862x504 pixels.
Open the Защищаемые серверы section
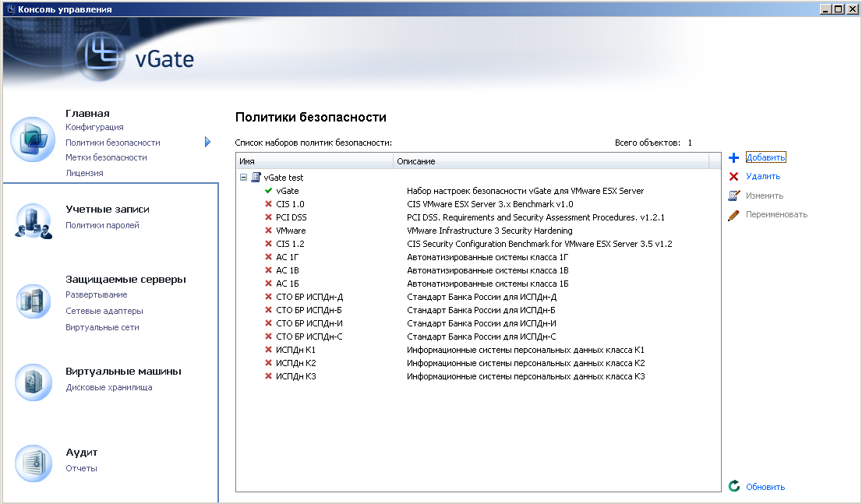coord(125,279)
